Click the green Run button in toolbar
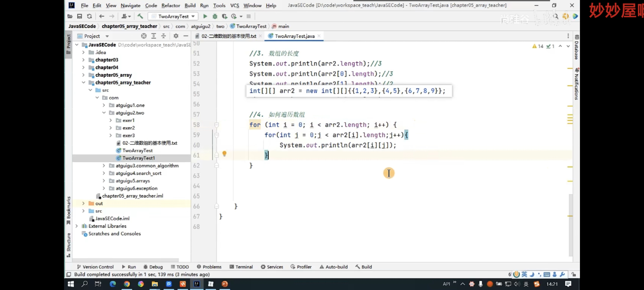Viewport: 644px width, 290px height. pyautogui.click(x=205, y=16)
